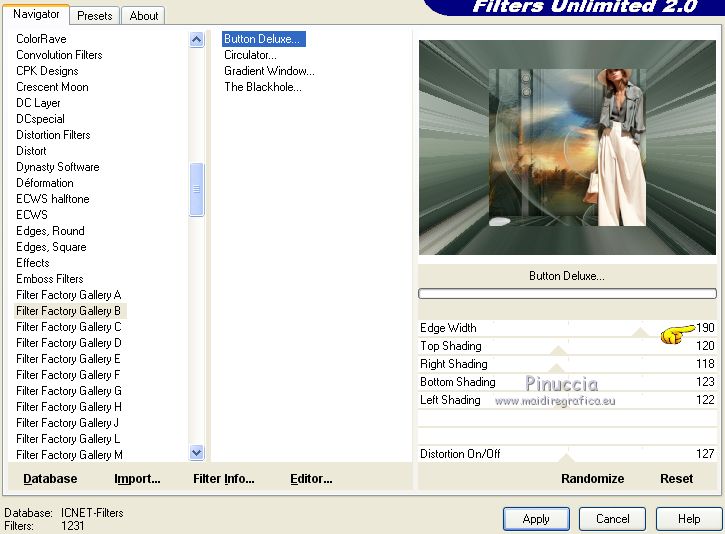
Task: Adjust the Left Shading slider
Action: pyautogui.click(x=567, y=400)
